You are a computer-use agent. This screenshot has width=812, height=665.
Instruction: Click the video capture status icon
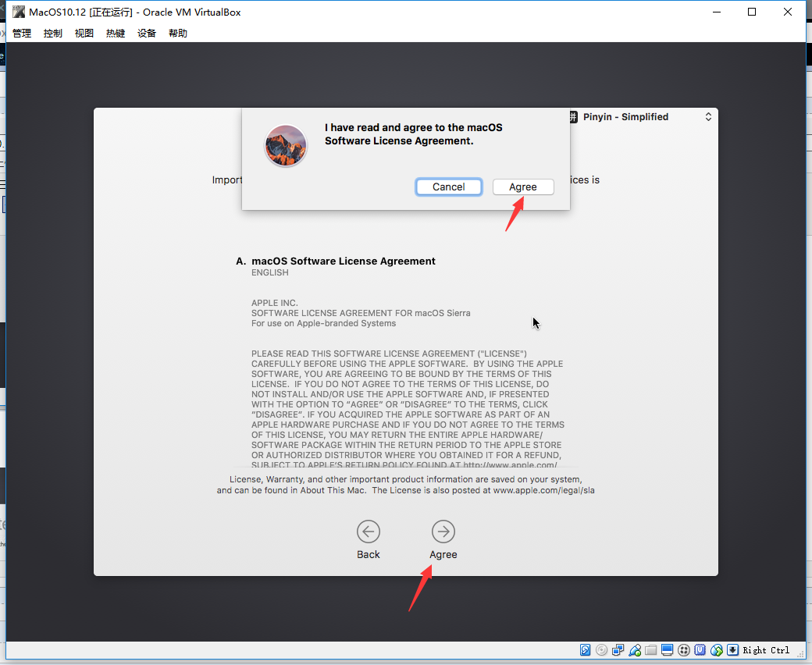(684, 650)
